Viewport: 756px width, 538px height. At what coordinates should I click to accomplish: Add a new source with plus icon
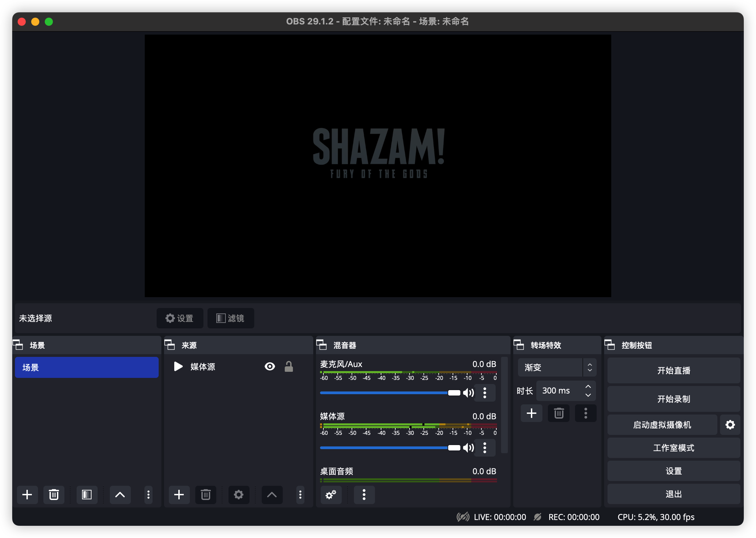[179, 495]
